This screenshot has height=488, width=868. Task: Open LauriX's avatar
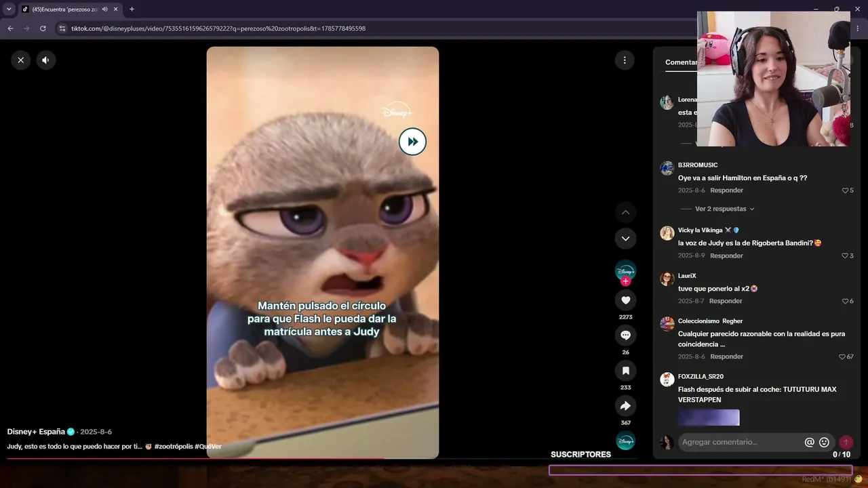click(667, 279)
